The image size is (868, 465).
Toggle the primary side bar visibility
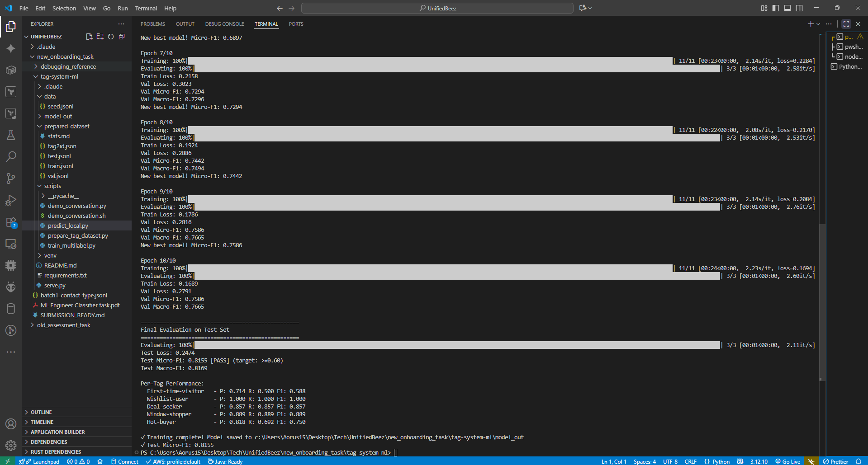click(775, 8)
